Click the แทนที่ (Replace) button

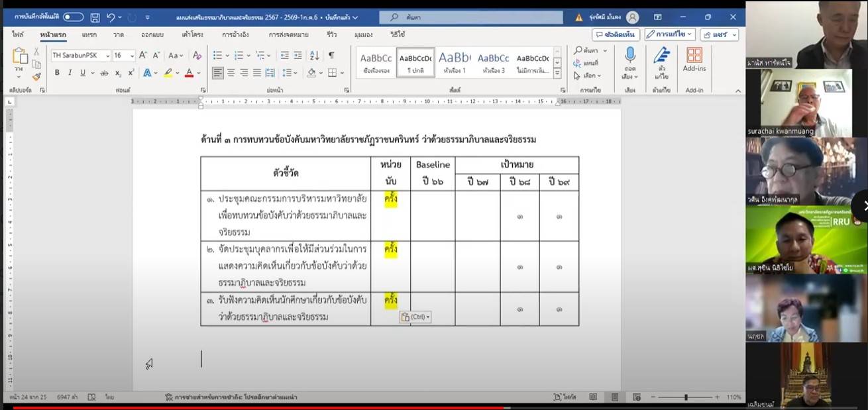586,63
